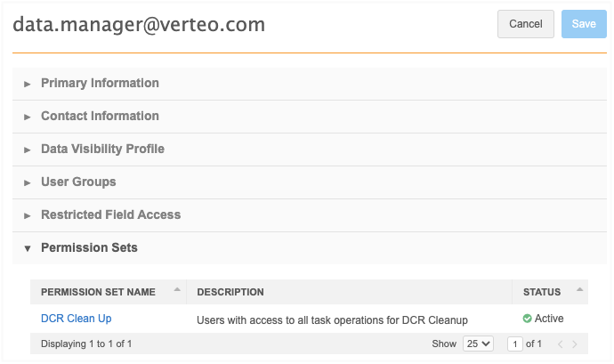Click the Status column sort arrow icon
The image size is (614, 364).
pos(580,290)
